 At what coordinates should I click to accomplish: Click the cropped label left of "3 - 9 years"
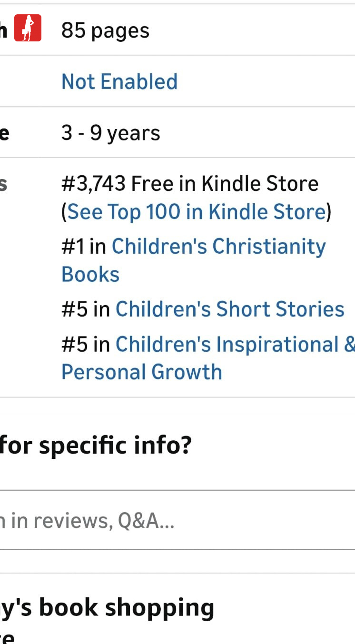tap(4, 133)
